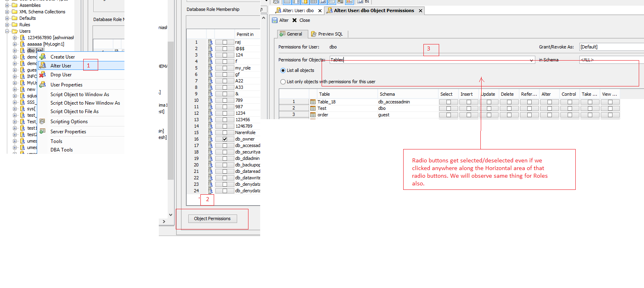Viewport: 644px width, 288px height.
Task: Open the Permissions for Objects dropdown
Action: (531, 60)
